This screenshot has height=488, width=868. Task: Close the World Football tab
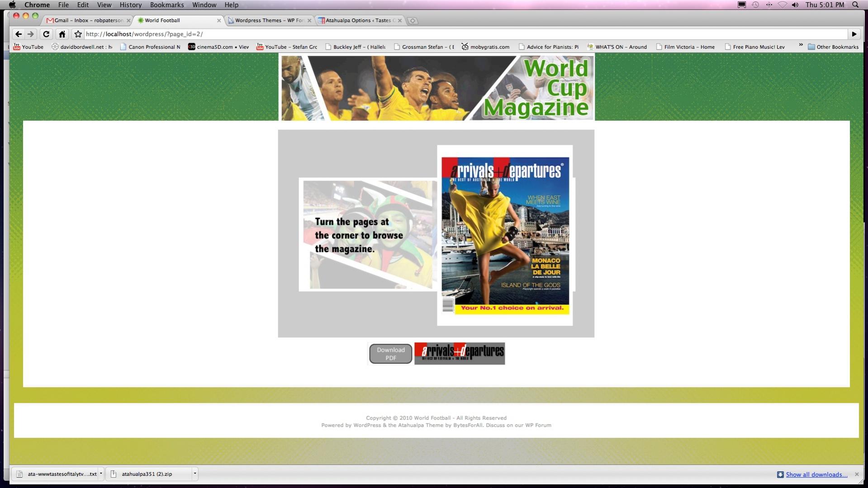click(x=219, y=20)
